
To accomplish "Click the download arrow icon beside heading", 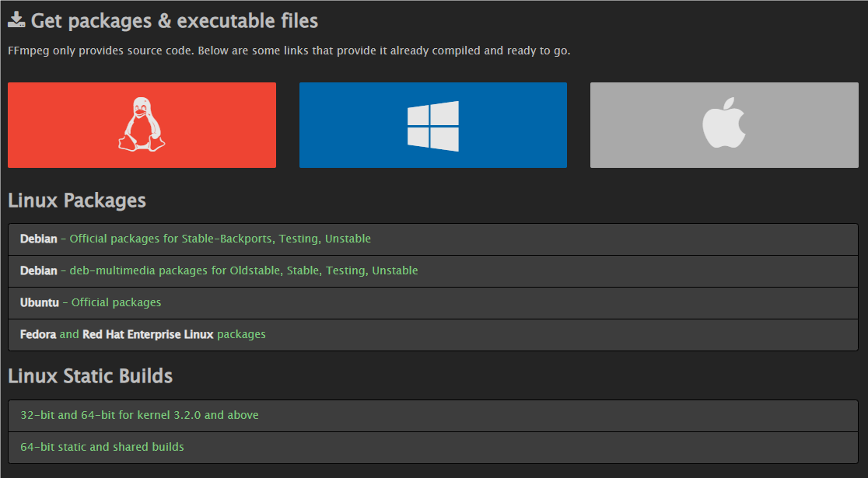I will pyautogui.click(x=16, y=20).
